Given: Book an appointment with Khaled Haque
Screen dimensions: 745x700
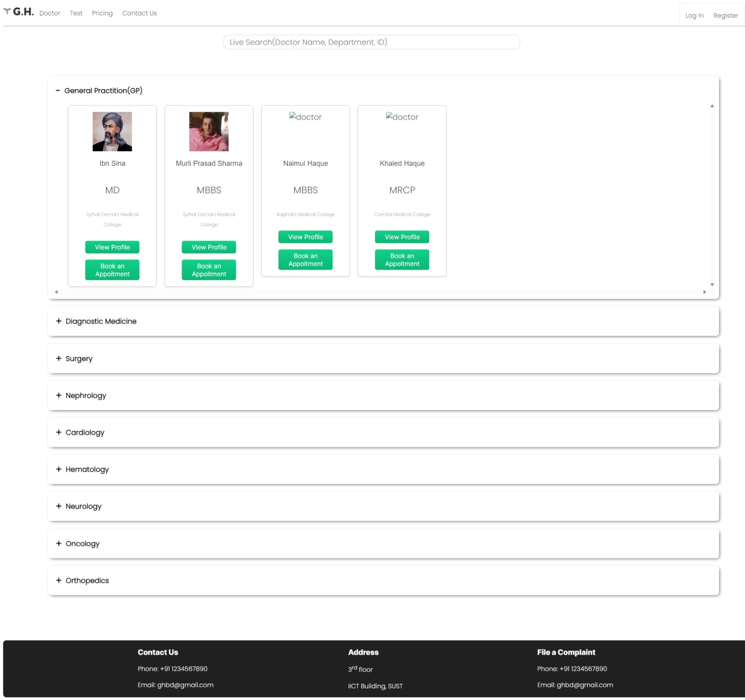Looking at the screenshot, I should click(401, 259).
